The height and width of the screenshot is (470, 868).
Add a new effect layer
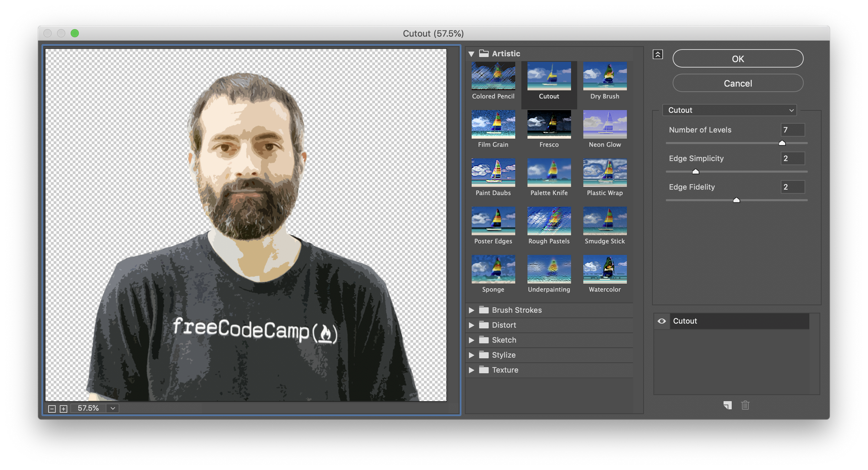pyautogui.click(x=727, y=405)
